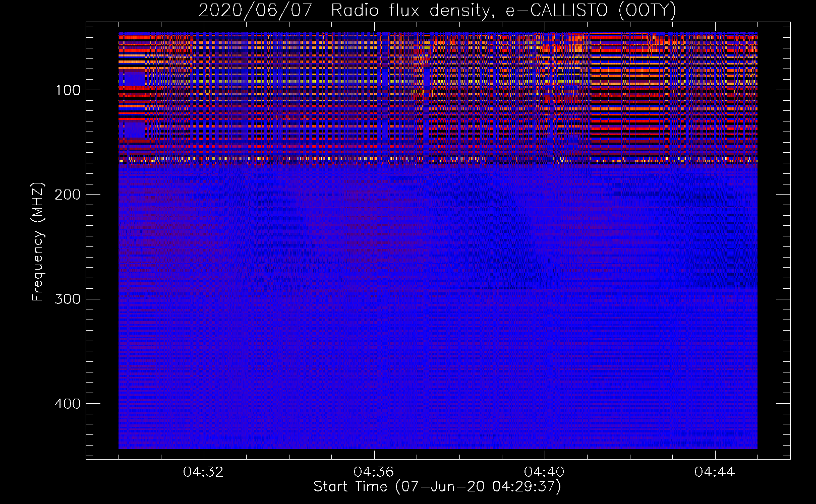The height and width of the screenshot is (504, 816).
Task: Click the plot title text '2020/06/07 Radio flux density, e-CALLISTO (OOTY)'
Action: click(437, 10)
